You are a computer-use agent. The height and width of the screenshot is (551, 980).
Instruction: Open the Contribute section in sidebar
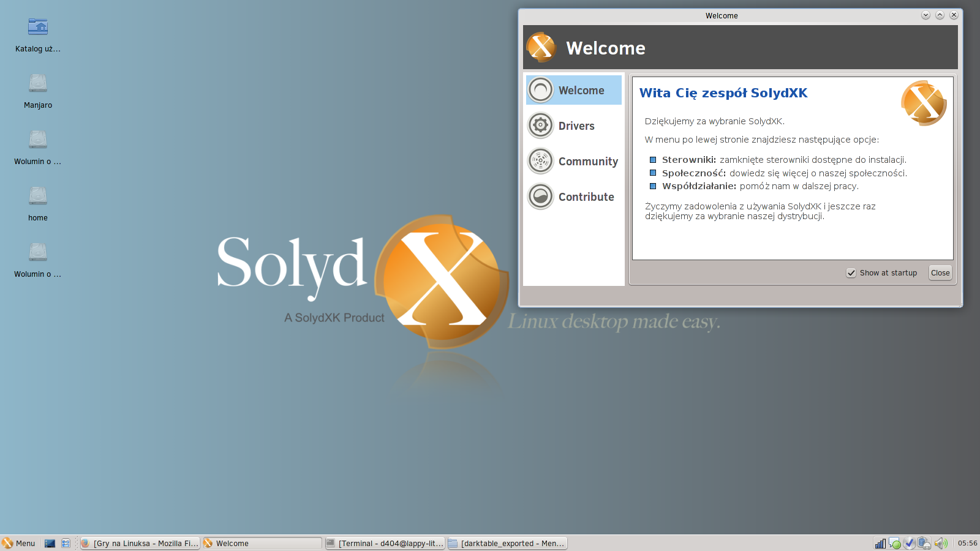click(x=574, y=197)
